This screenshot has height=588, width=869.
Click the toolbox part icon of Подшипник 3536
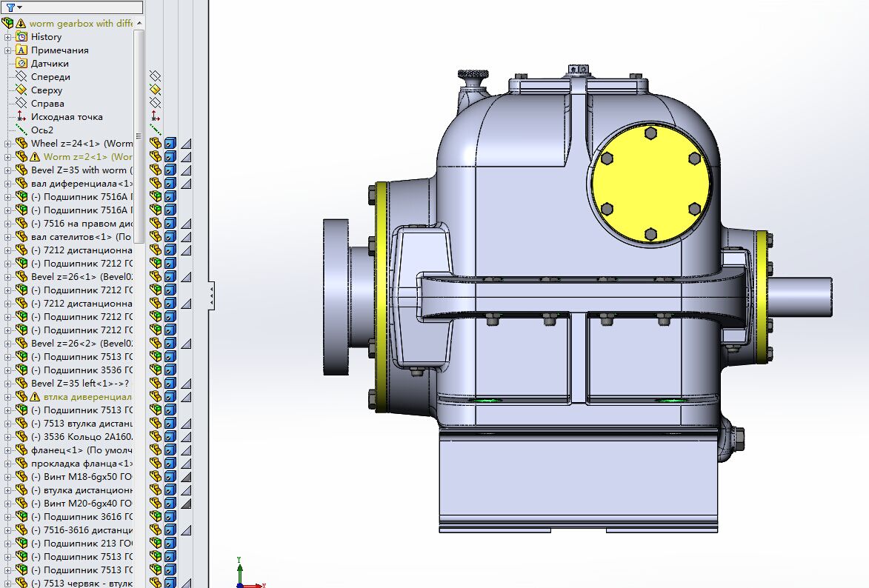(21, 370)
